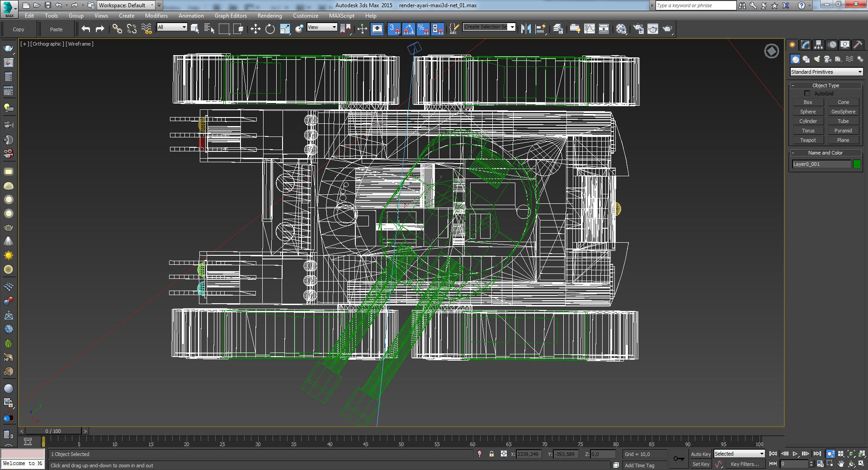This screenshot has height=470, width=868.
Task: Open the Create Selection Set dropdown
Action: coord(489,27)
